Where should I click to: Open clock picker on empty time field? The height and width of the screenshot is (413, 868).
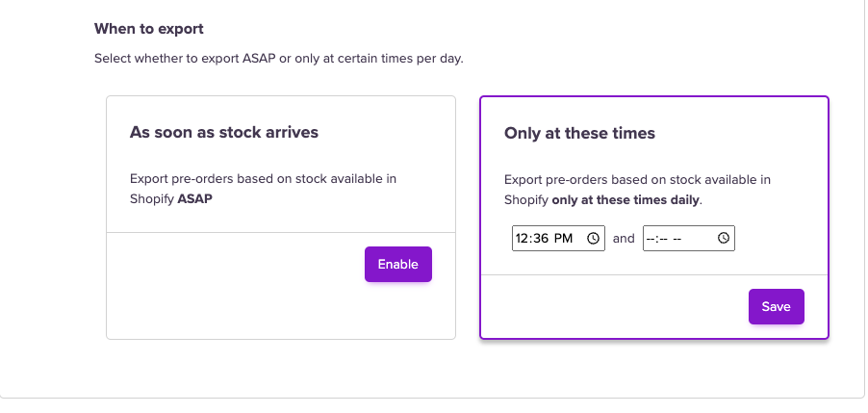(x=724, y=238)
